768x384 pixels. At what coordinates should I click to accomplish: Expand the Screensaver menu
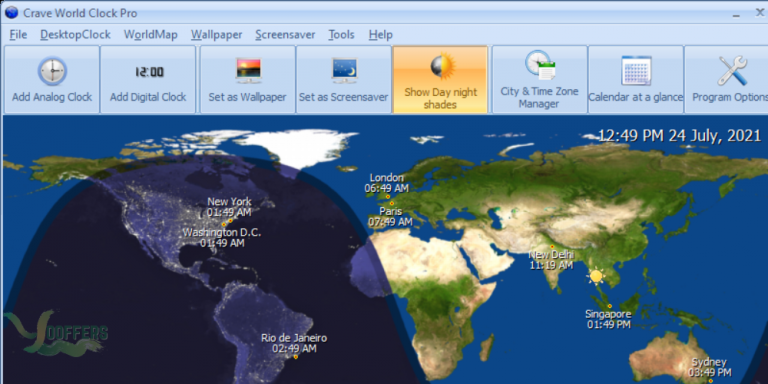285,35
